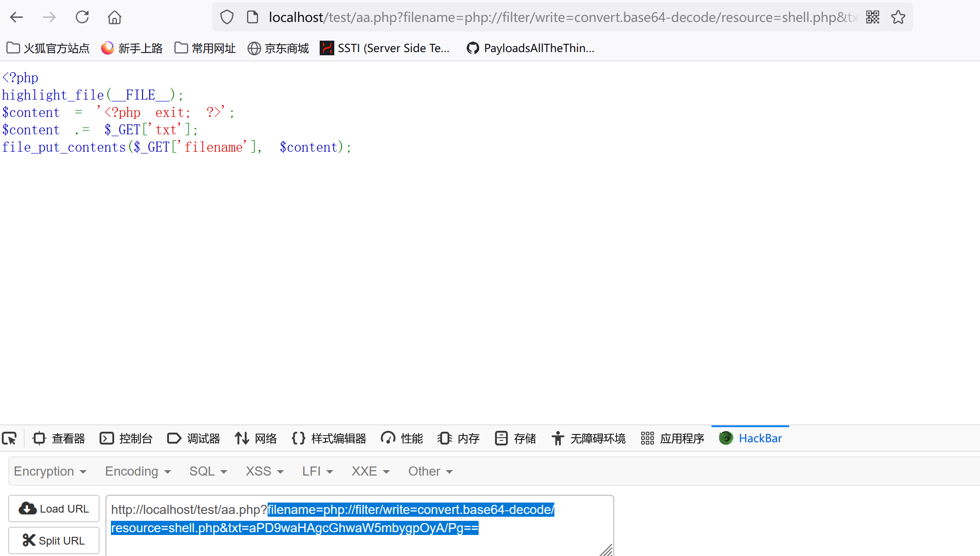Click the home page icon
This screenshot has width=980, height=556.
(114, 17)
